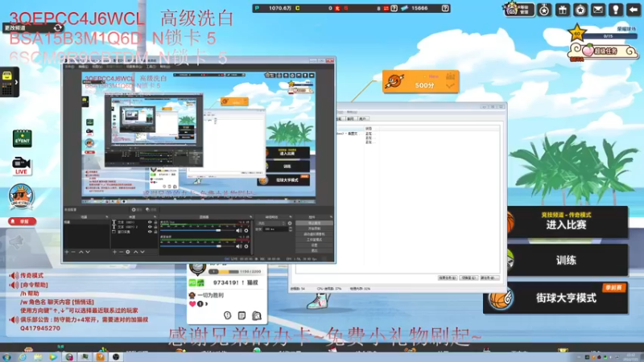Remove the scene with minus button in OBS
The image size is (644, 362).
pyautogui.click(x=73, y=252)
